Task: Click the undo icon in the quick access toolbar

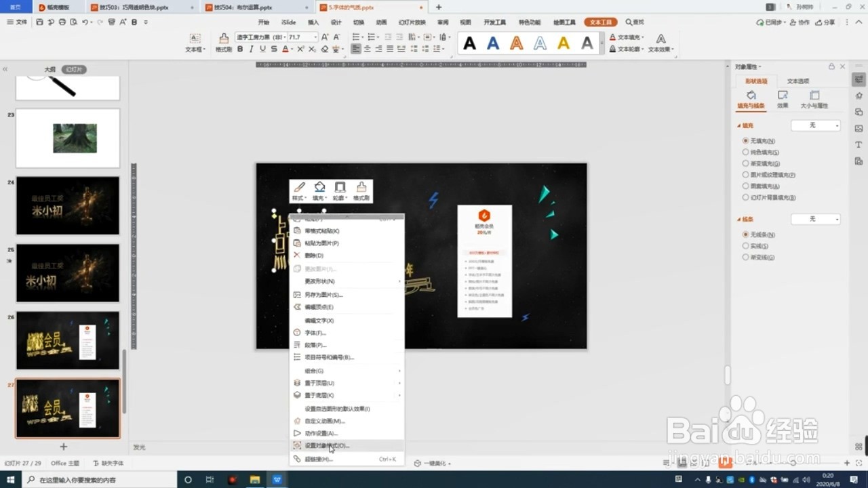Action: [85, 22]
